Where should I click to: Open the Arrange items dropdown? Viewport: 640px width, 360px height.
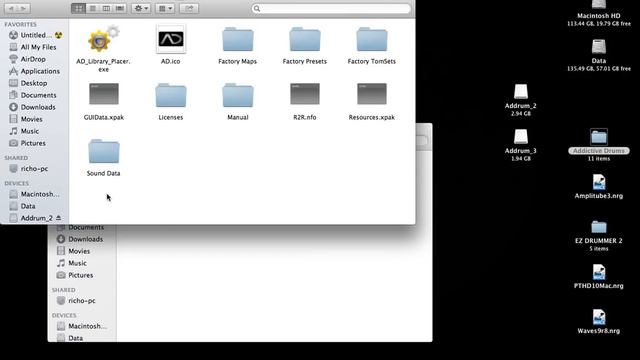165,8
